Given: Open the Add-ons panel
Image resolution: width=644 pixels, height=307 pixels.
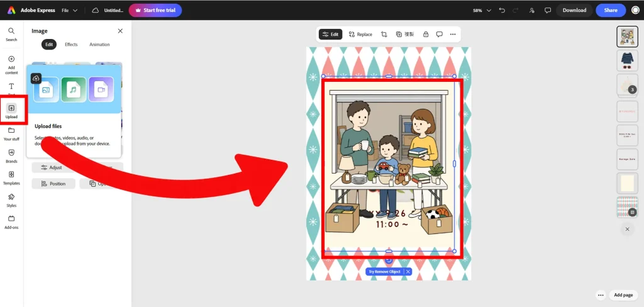Looking at the screenshot, I should click(11, 222).
